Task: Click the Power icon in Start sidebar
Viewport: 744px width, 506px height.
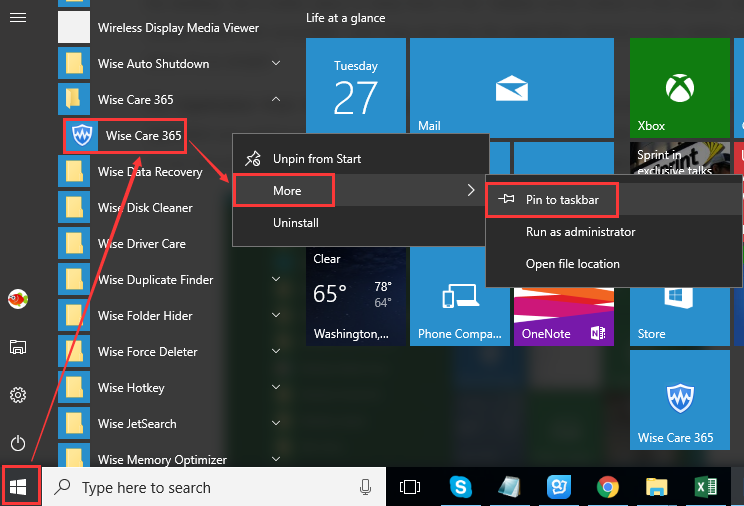Action: tap(18, 443)
